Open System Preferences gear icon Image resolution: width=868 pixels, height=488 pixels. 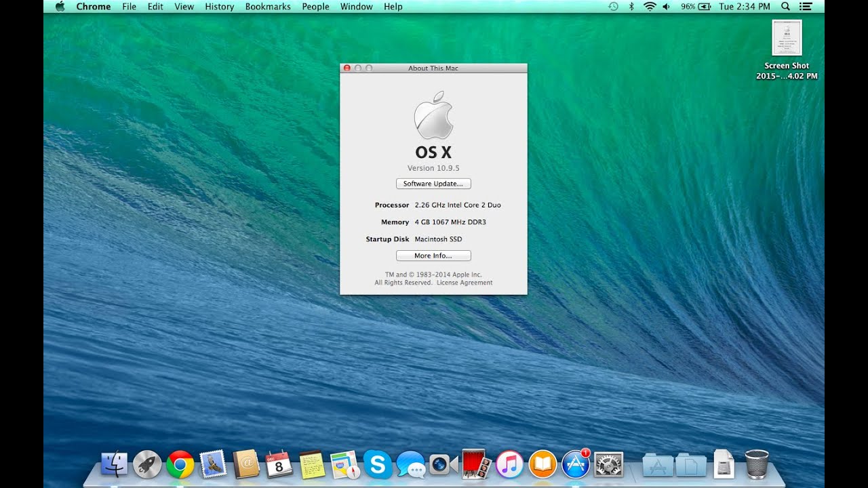(x=608, y=464)
